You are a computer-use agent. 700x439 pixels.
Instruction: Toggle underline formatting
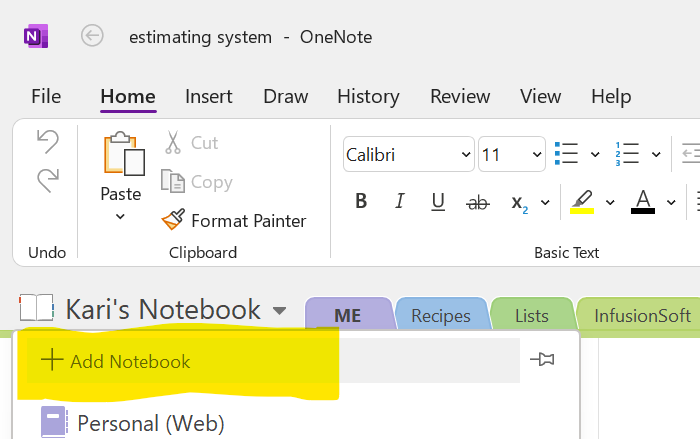click(x=438, y=201)
